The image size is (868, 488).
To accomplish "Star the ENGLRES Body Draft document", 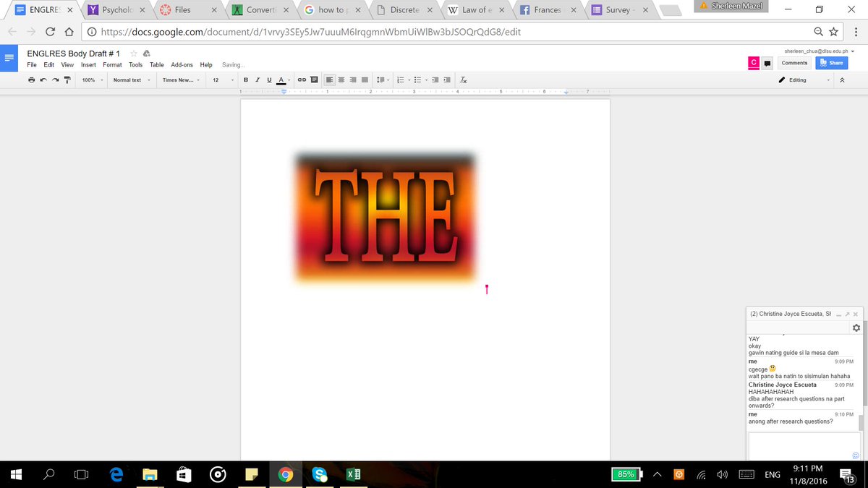I will pos(133,53).
